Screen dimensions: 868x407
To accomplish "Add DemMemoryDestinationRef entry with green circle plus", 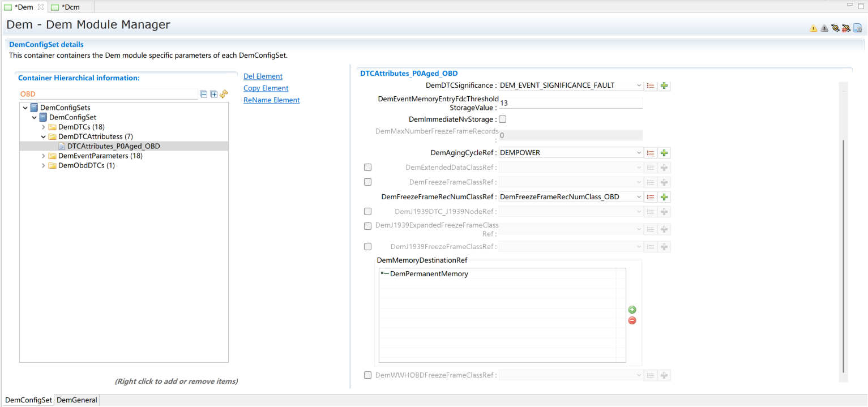I will 632,310.
